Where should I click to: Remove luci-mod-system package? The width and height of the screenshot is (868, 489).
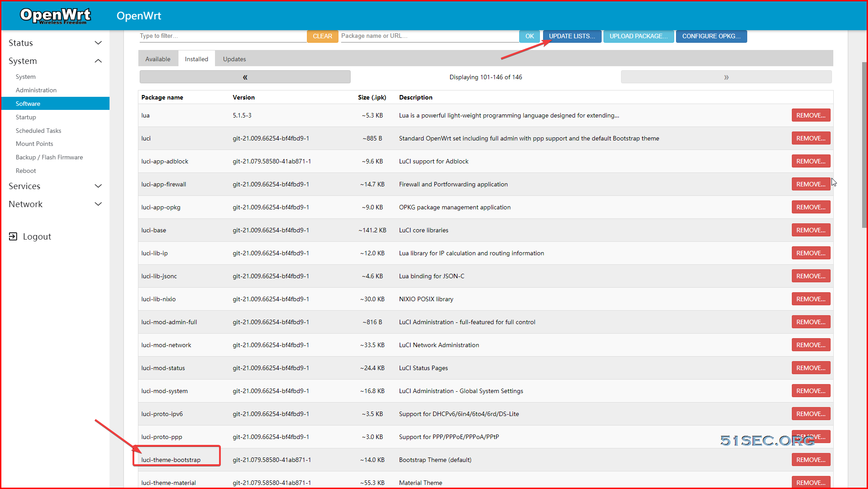pos(811,391)
